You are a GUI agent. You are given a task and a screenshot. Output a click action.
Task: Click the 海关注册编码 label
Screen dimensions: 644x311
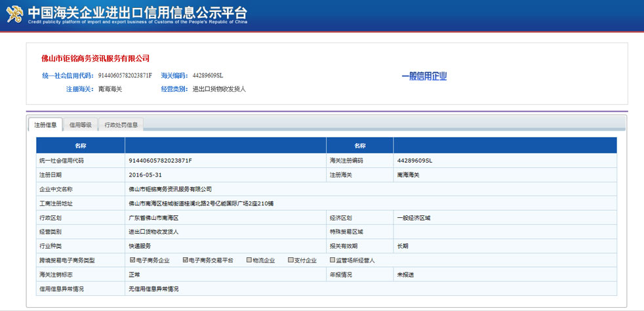(x=346, y=161)
